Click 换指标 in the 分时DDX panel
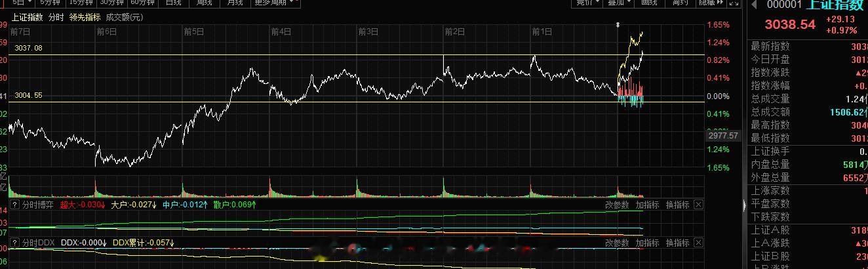868x269 pixels. click(678, 243)
